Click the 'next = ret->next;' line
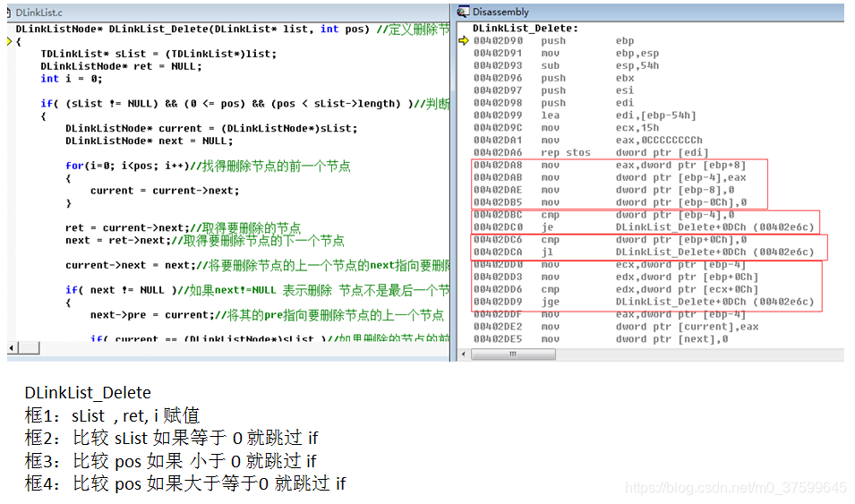The height and width of the screenshot is (504, 855). [205, 241]
